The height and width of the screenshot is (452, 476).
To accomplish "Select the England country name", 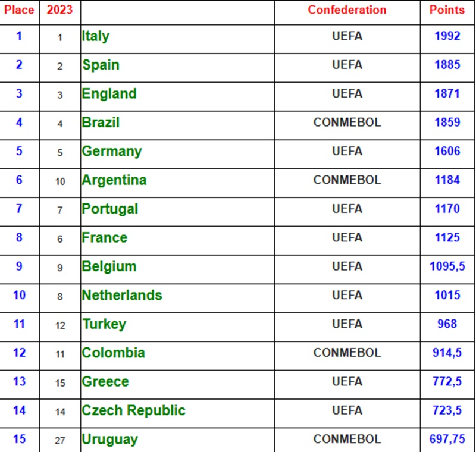I will [109, 94].
